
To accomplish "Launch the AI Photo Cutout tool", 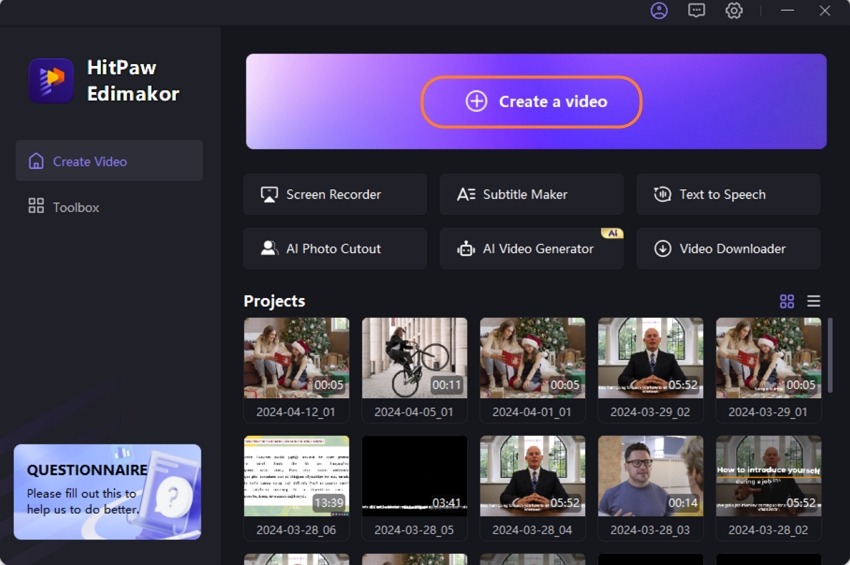I will 335,248.
